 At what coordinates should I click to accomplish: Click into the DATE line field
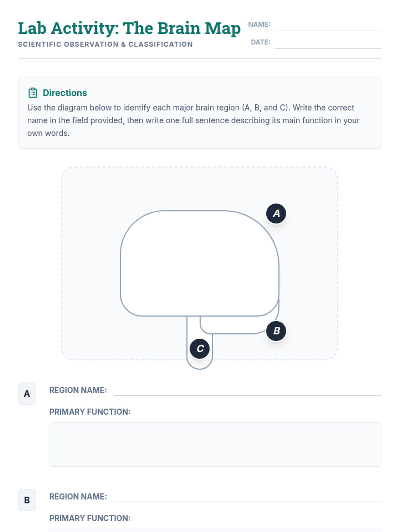pos(328,43)
